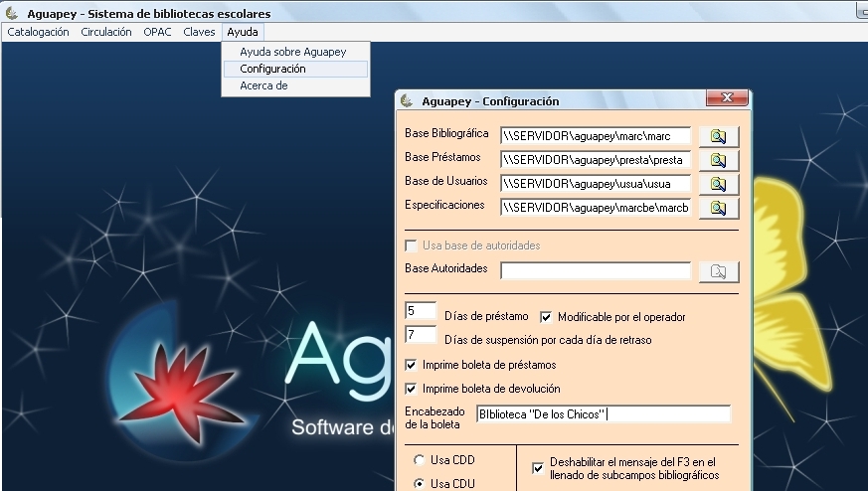Screen dimensions: 868x491
Task: Open the OPAC menu
Action: pyautogui.click(x=157, y=32)
